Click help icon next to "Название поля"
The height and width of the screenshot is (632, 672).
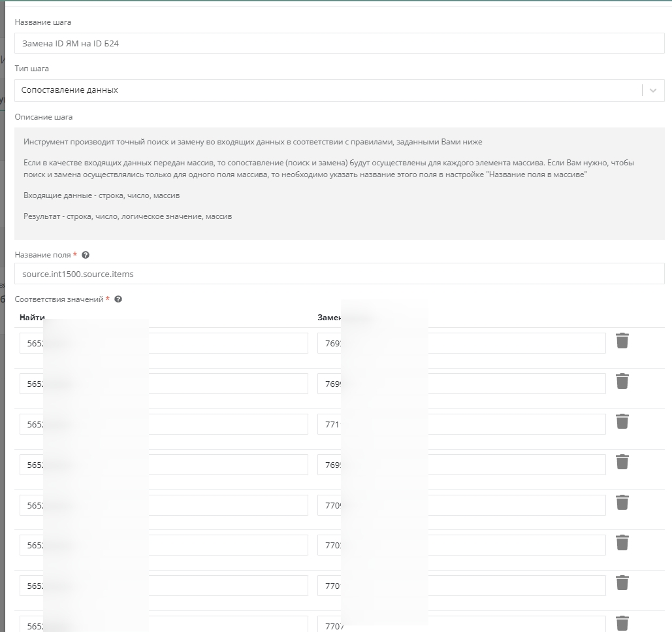[x=86, y=255]
